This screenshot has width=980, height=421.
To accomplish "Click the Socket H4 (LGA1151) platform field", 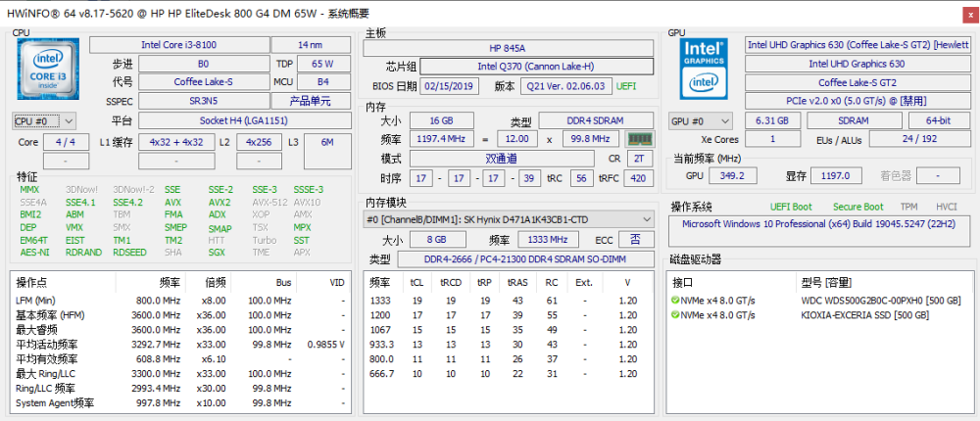I will pos(244,119).
